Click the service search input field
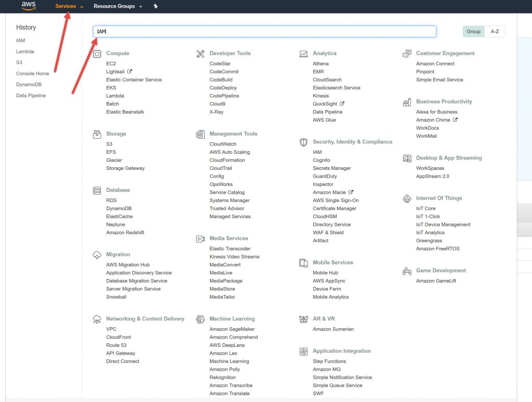The image size is (532, 402). pyautogui.click(x=264, y=32)
